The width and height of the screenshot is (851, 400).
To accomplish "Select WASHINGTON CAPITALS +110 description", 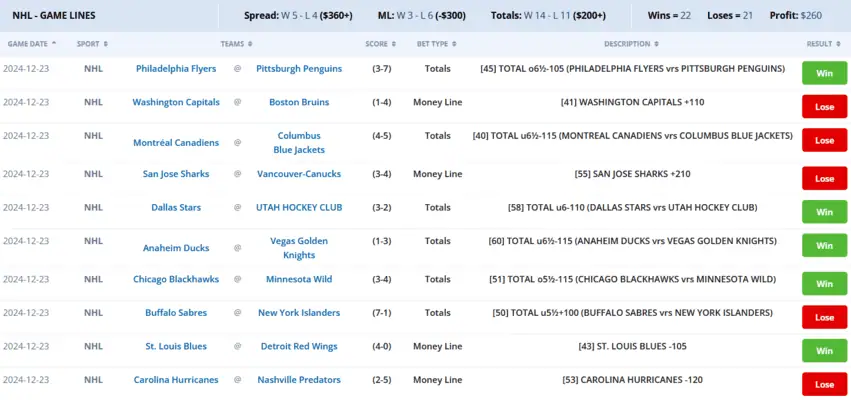I will 632,103.
